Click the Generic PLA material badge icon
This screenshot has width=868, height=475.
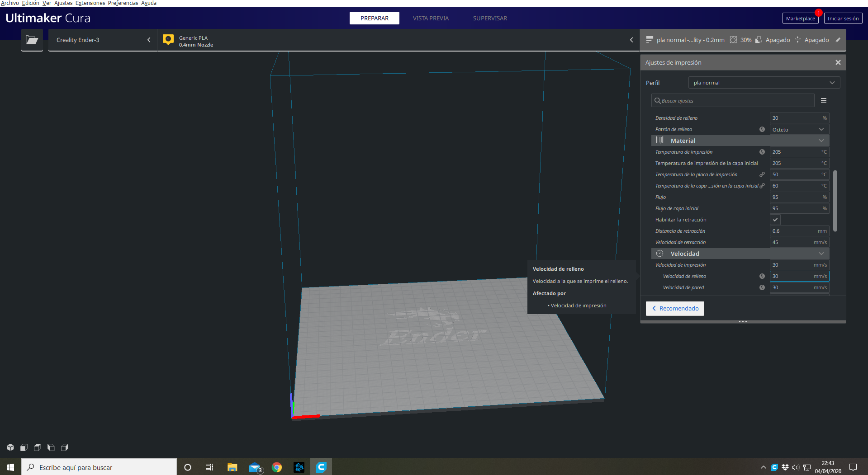pyautogui.click(x=168, y=40)
